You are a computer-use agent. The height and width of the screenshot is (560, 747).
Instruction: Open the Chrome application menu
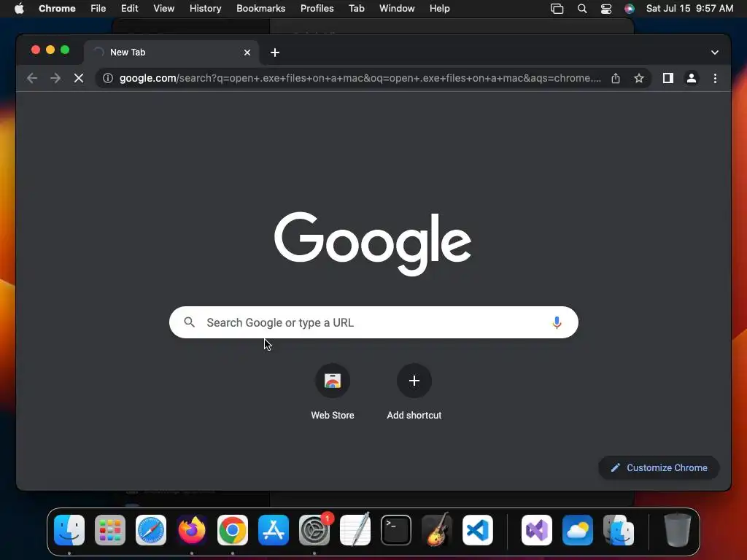pos(57,9)
